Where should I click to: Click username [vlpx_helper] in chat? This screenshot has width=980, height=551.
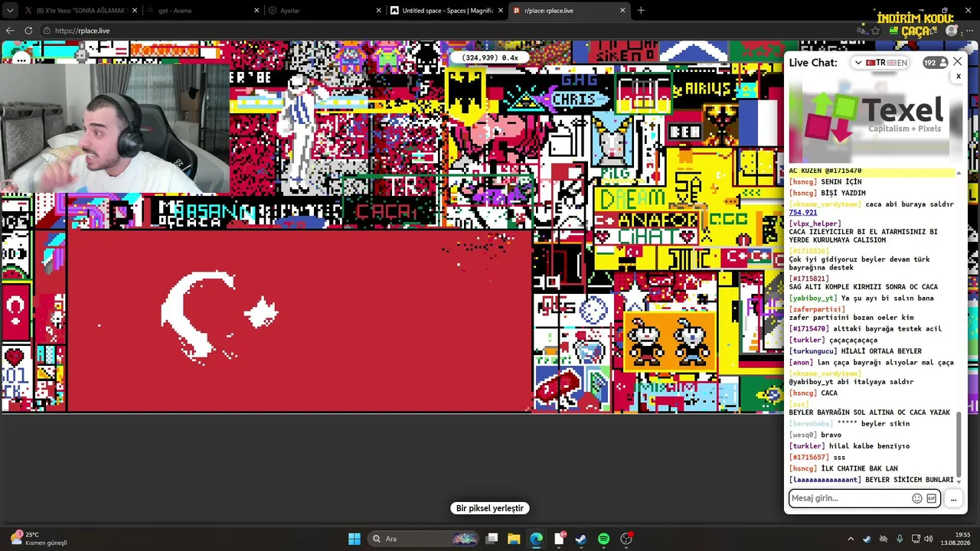click(x=815, y=223)
